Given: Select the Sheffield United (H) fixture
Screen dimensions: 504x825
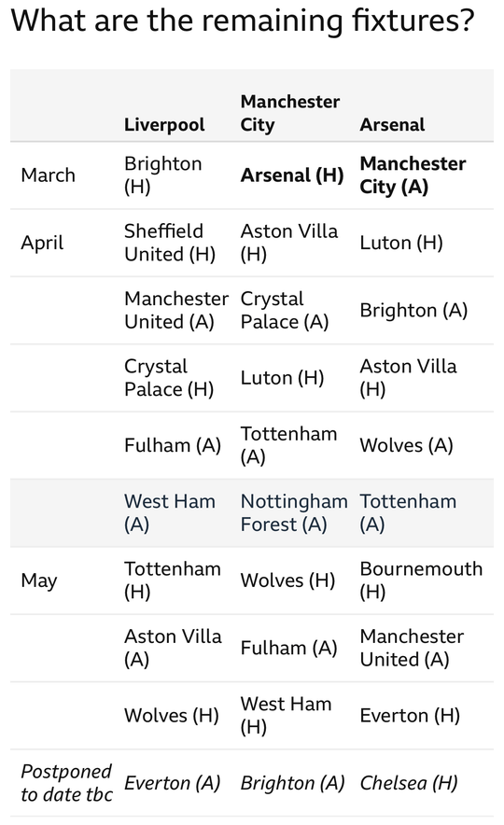Looking at the screenshot, I should coord(170,243).
